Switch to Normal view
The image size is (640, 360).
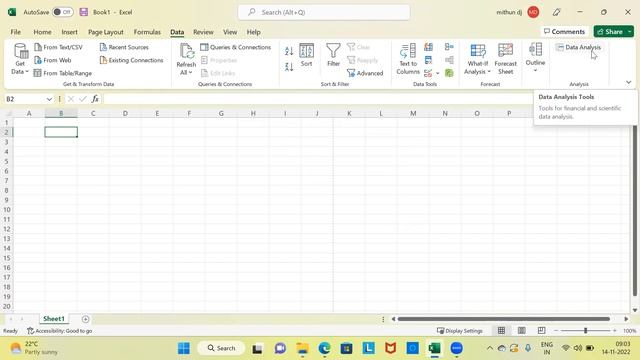(x=501, y=331)
